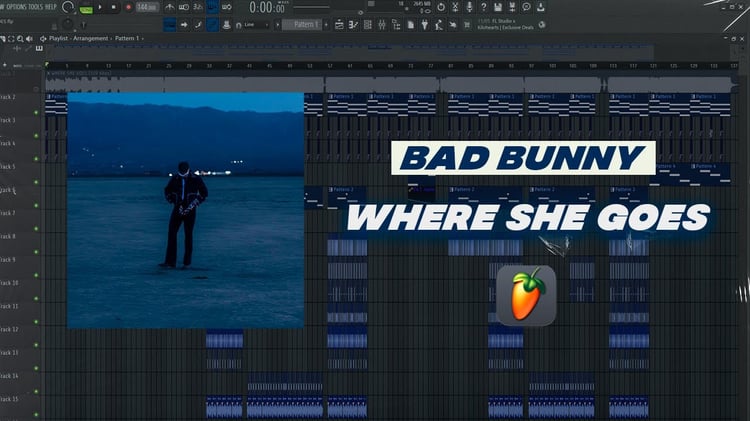Click the play button in transport
This screenshot has height=421, width=750.
[x=100, y=7]
